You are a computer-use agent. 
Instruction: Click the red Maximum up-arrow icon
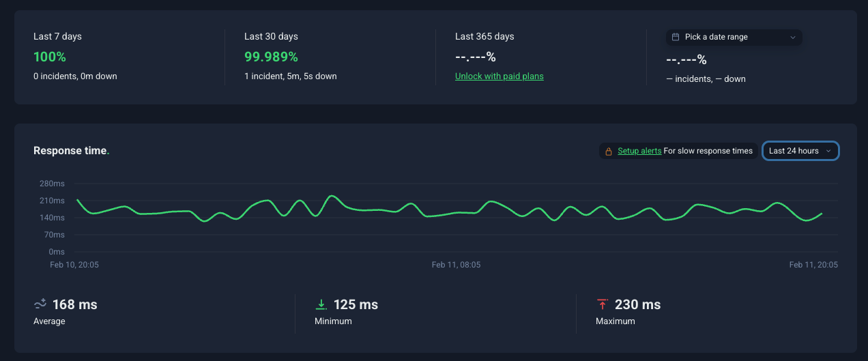click(602, 304)
